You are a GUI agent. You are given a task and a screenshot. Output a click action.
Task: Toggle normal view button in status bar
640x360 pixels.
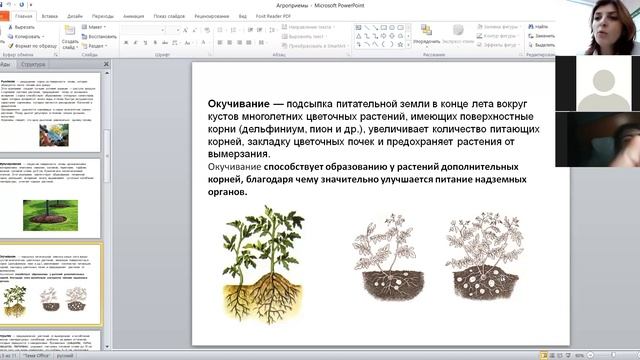tap(544, 356)
